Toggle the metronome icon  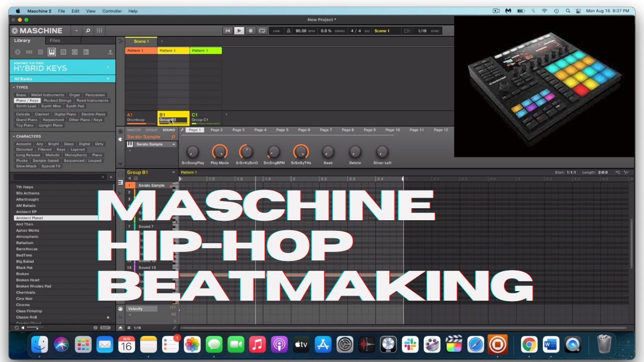[x=289, y=31]
